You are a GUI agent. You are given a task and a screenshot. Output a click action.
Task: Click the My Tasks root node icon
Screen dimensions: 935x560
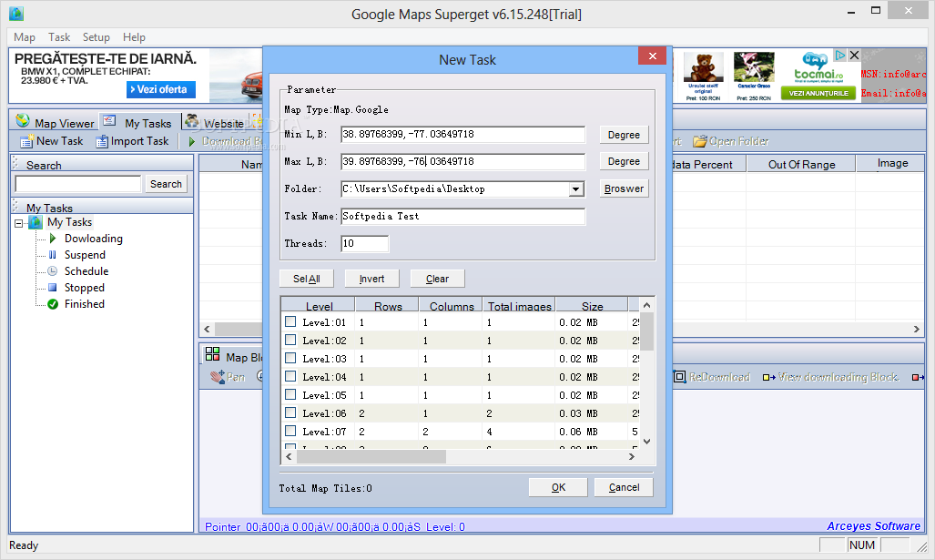tap(36, 222)
